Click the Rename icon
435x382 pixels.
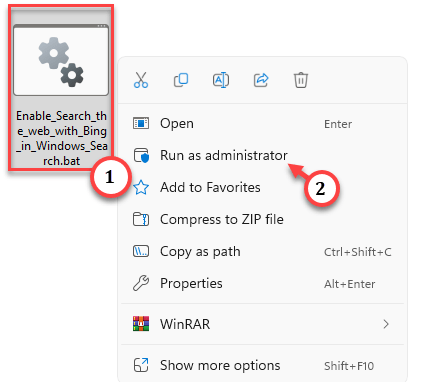tap(221, 80)
